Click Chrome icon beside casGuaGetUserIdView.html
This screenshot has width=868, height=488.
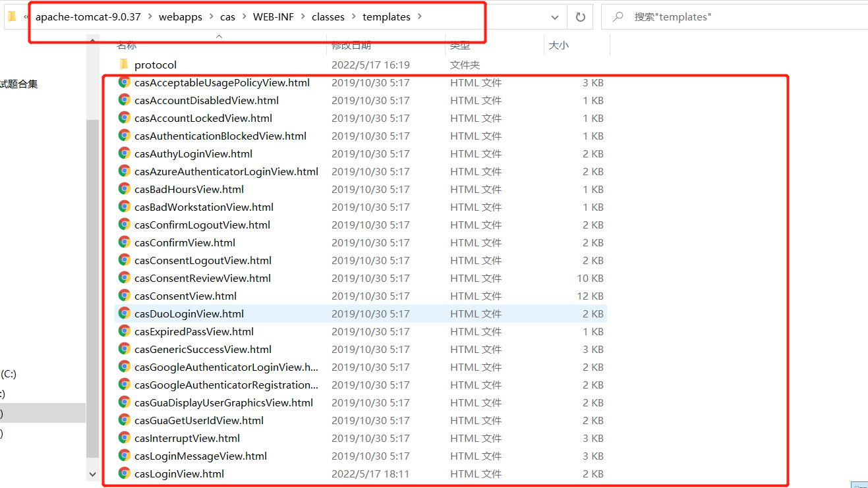click(x=124, y=420)
